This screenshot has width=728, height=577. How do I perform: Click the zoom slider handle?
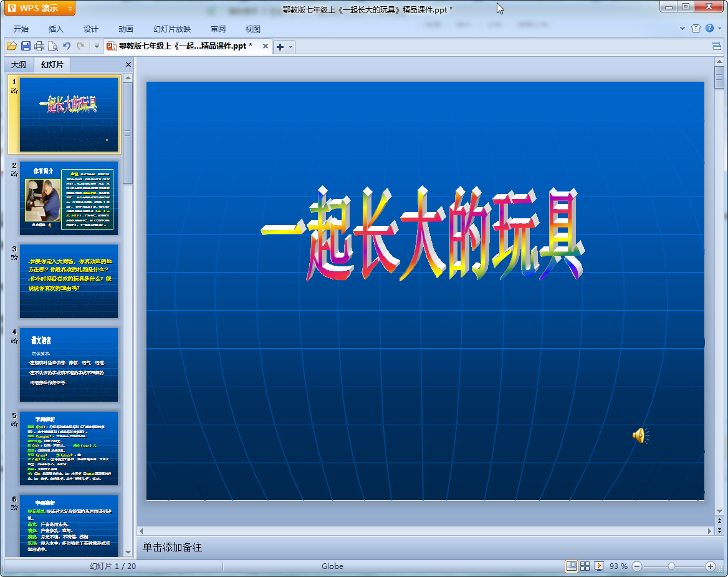click(x=671, y=566)
